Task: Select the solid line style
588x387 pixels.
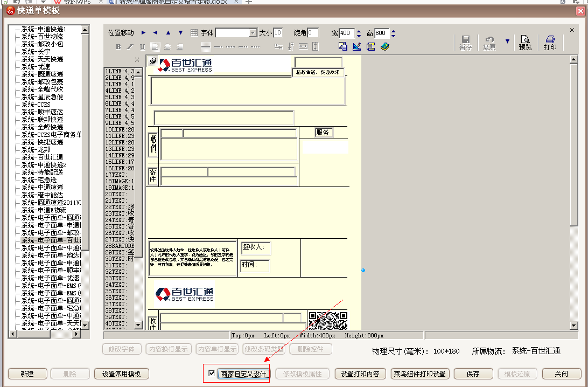Action: (x=206, y=46)
